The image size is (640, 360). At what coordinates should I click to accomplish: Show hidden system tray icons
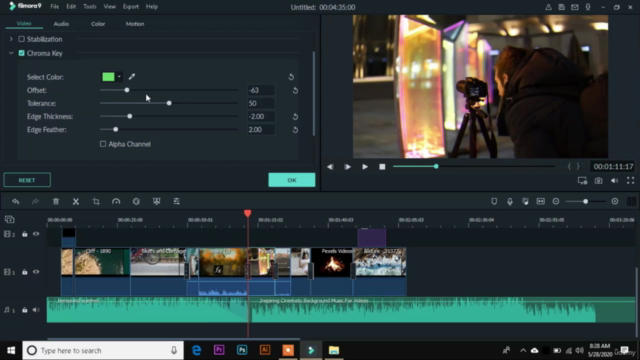click(x=523, y=350)
